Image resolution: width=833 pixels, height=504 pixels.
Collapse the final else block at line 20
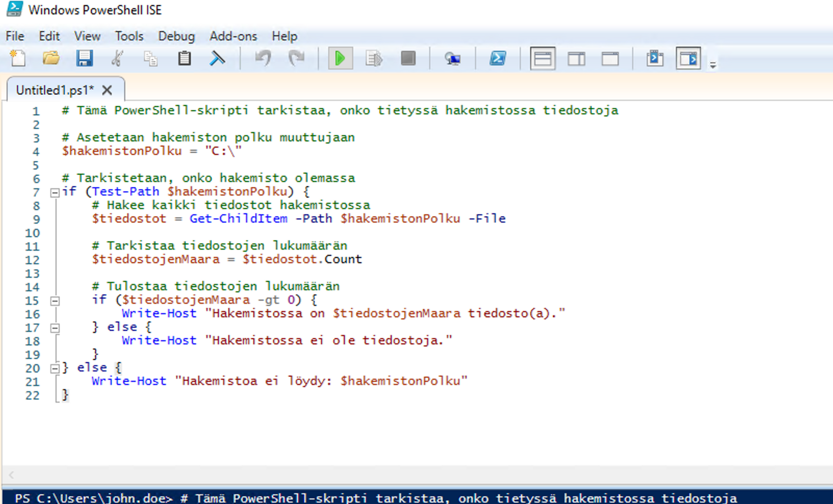point(55,368)
